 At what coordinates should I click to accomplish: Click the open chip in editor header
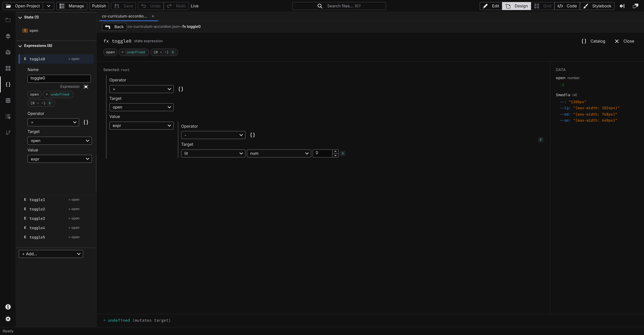[110, 52]
